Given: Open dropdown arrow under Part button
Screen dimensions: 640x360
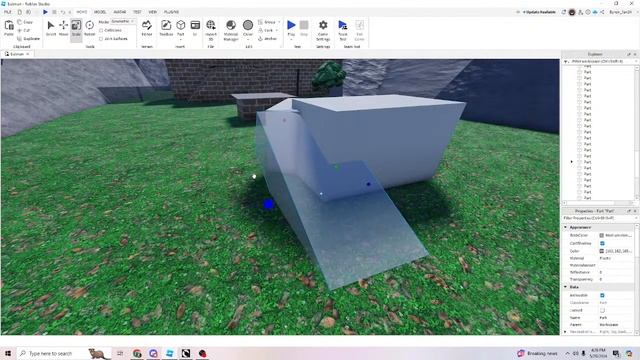Looking at the screenshot, I should [x=180, y=39].
